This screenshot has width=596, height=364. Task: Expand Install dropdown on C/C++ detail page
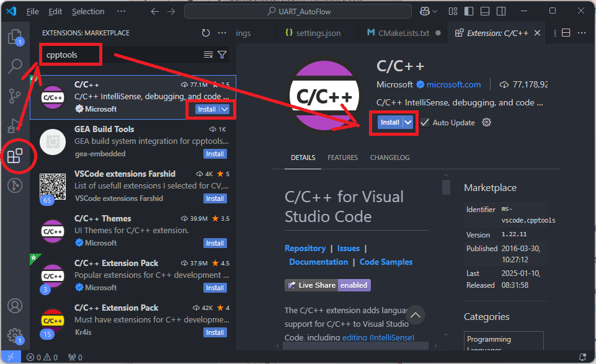408,122
